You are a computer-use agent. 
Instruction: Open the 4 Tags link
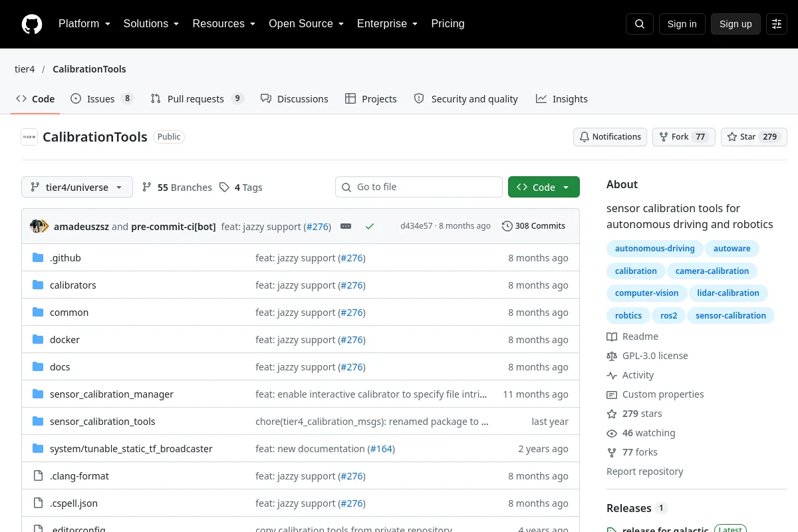coord(241,188)
